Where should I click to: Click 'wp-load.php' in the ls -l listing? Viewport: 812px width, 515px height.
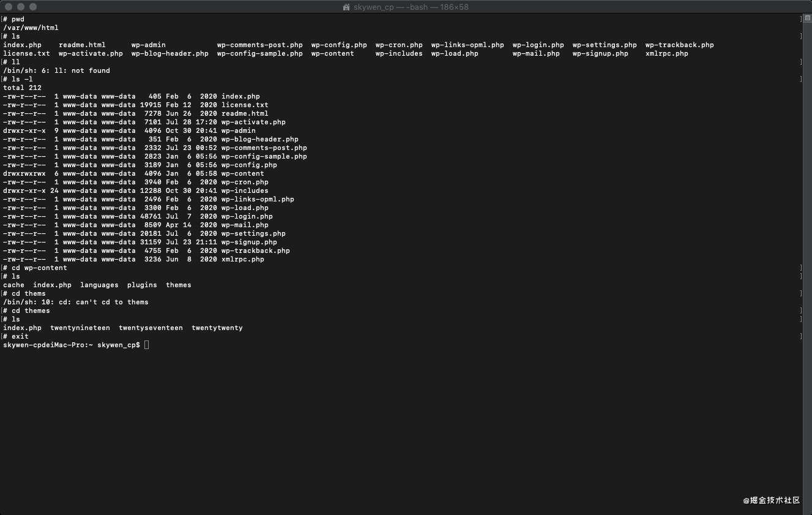(245, 208)
